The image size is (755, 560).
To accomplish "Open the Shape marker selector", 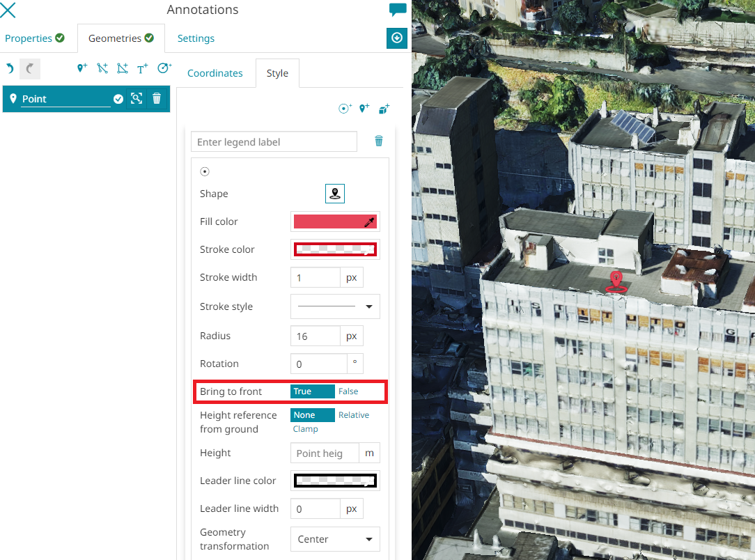I will point(335,194).
